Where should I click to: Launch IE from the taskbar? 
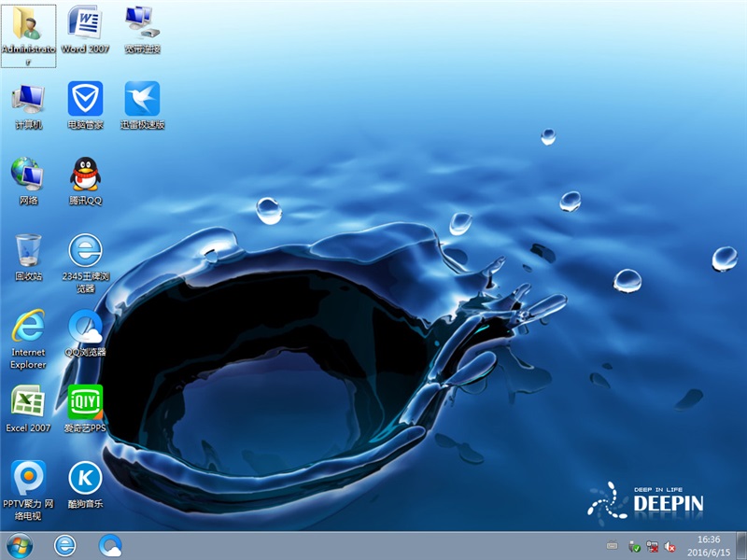(x=63, y=546)
